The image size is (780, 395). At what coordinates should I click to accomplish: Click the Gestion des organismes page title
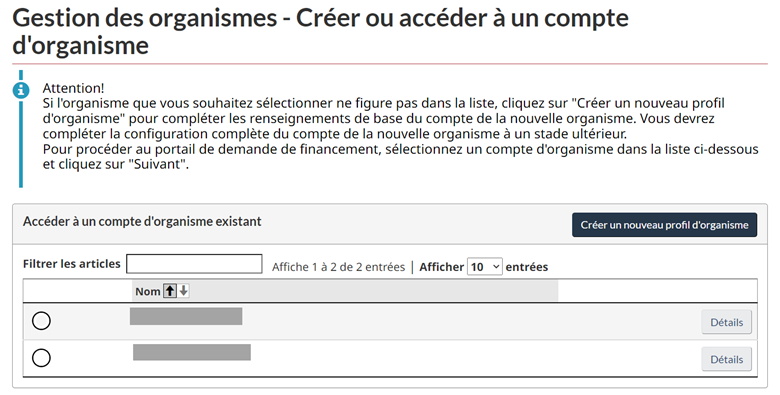(x=320, y=32)
